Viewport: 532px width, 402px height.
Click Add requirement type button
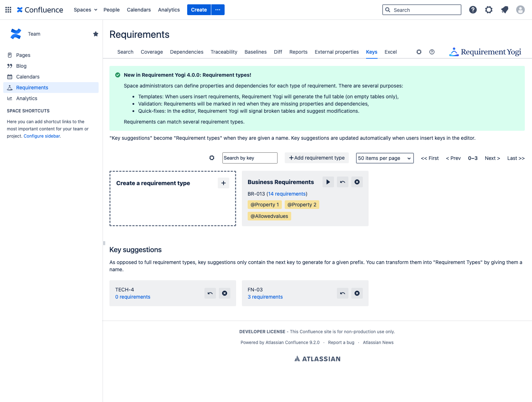click(316, 158)
